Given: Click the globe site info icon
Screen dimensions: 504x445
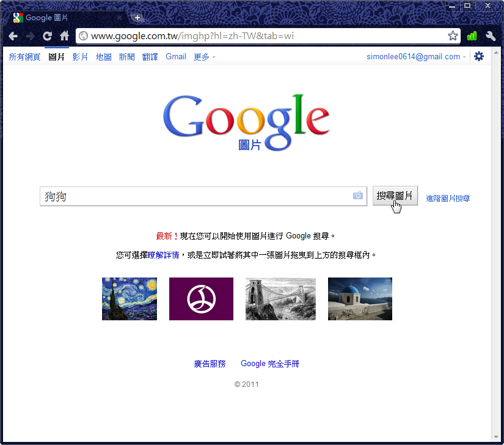Looking at the screenshot, I should (83, 36).
